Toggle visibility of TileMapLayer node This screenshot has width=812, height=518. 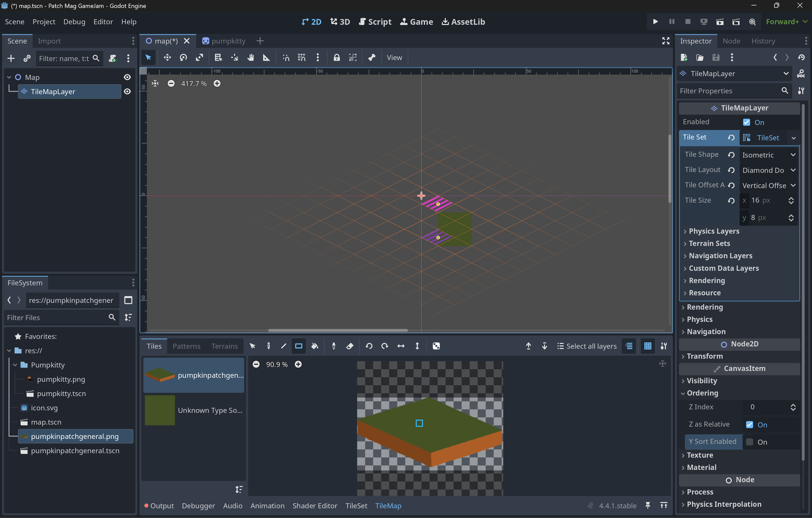(127, 91)
